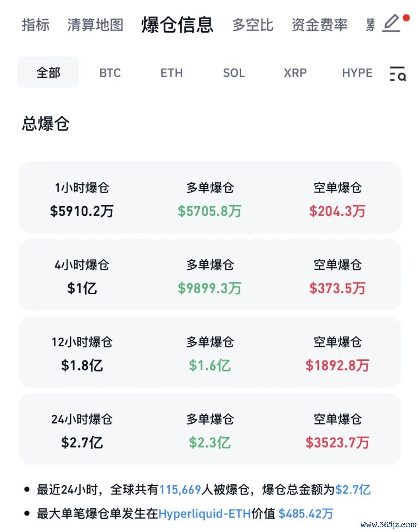Go to the 多空比 tab

(x=252, y=25)
